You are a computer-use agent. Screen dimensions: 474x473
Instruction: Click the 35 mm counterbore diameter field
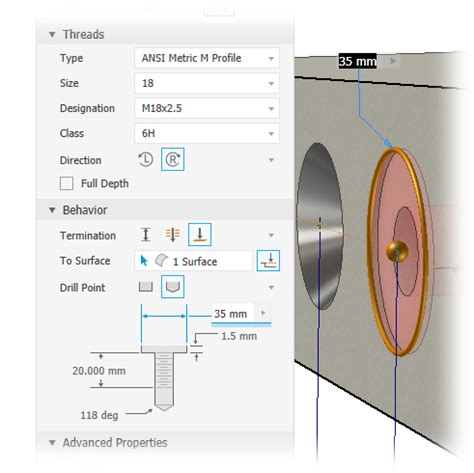(x=233, y=314)
